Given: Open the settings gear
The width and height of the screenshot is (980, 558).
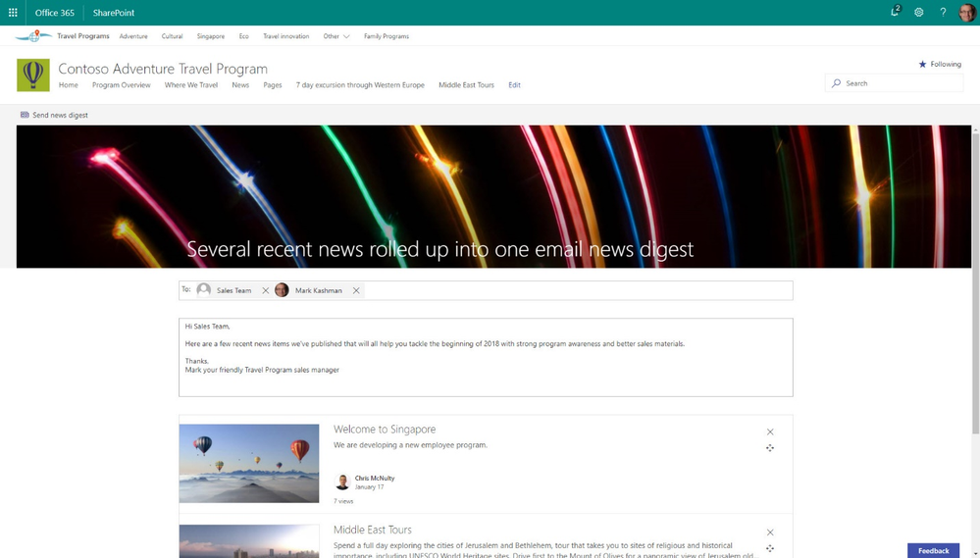Looking at the screenshot, I should (919, 13).
